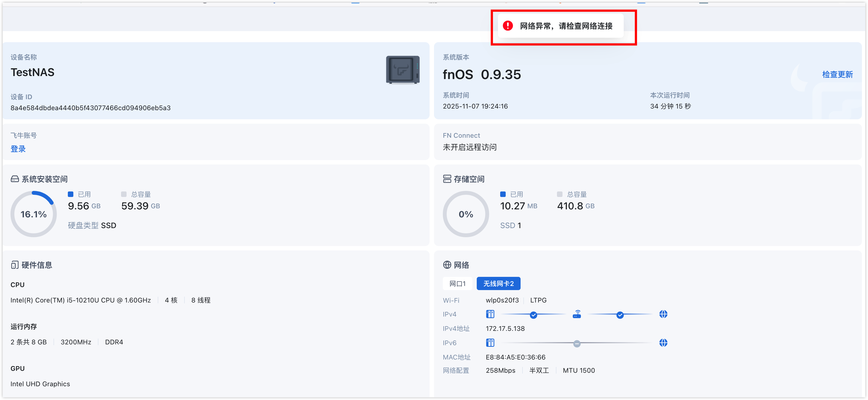Click the internet globe icon at the IPv4 row end
Viewport: 868px width, 400px height.
663,314
